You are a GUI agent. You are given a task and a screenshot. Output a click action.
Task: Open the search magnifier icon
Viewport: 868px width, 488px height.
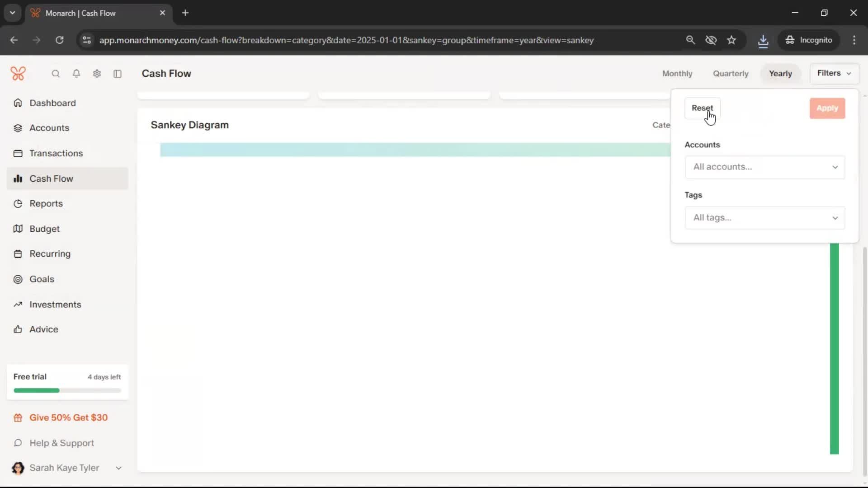56,74
